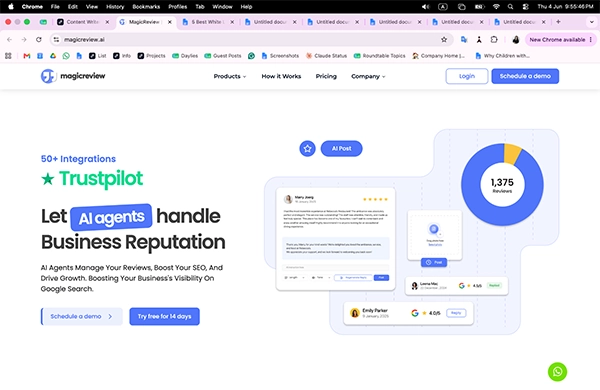Open Chrome three-dot menu
The image size is (600, 390).
(x=591, y=39)
